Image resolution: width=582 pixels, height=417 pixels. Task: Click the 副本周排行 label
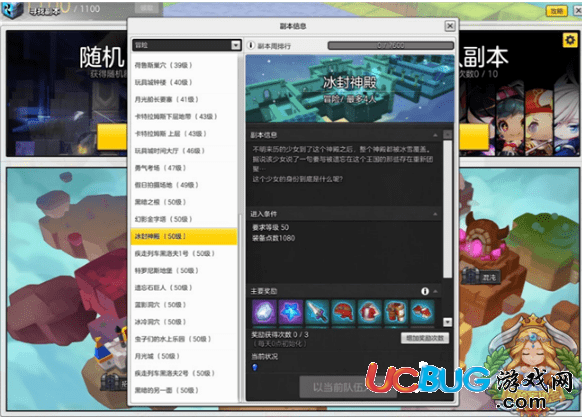click(274, 46)
